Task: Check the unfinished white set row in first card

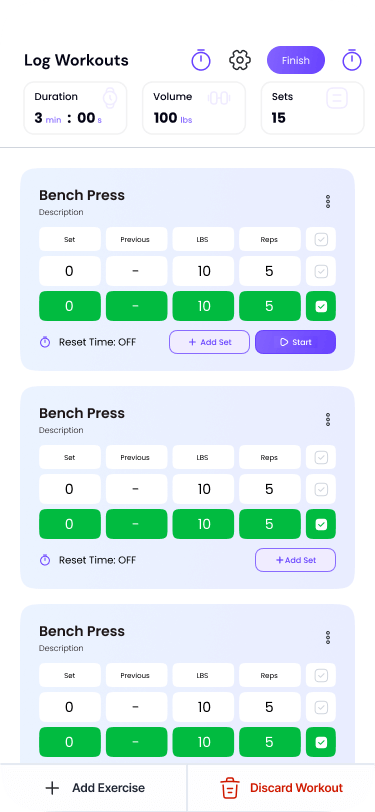Action: coord(321,271)
